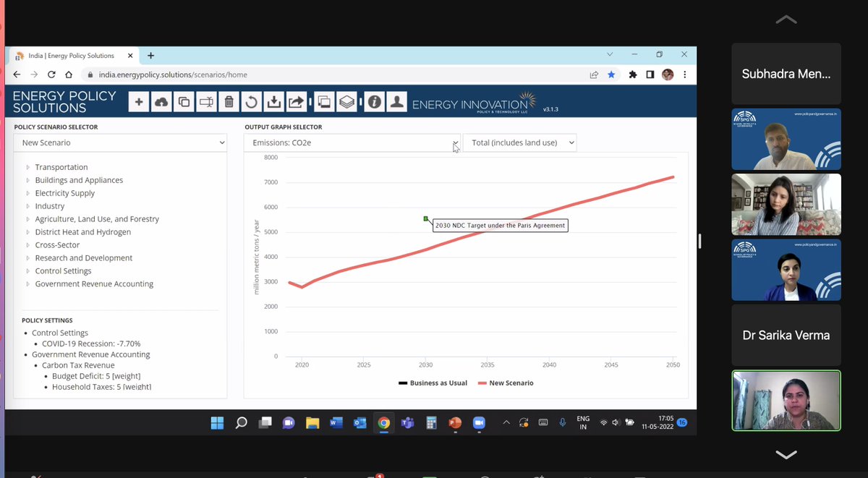Go back in the browser
The width and height of the screenshot is (868, 478).
[17, 74]
